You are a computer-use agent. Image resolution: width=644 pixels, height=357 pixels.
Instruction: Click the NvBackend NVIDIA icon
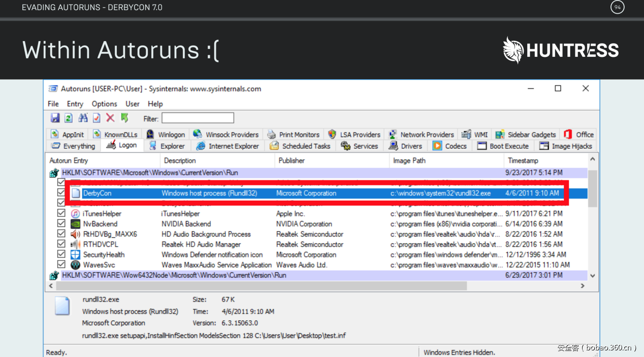(75, 224)
